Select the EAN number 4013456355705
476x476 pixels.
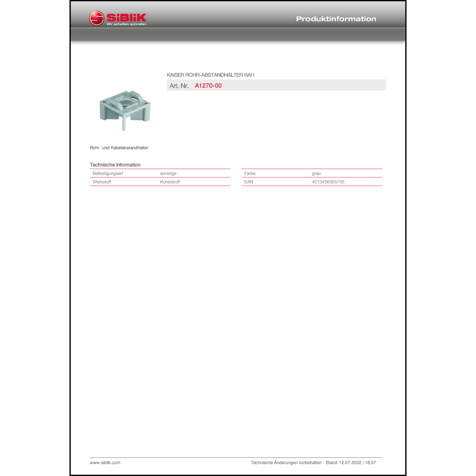click(328, 182)
